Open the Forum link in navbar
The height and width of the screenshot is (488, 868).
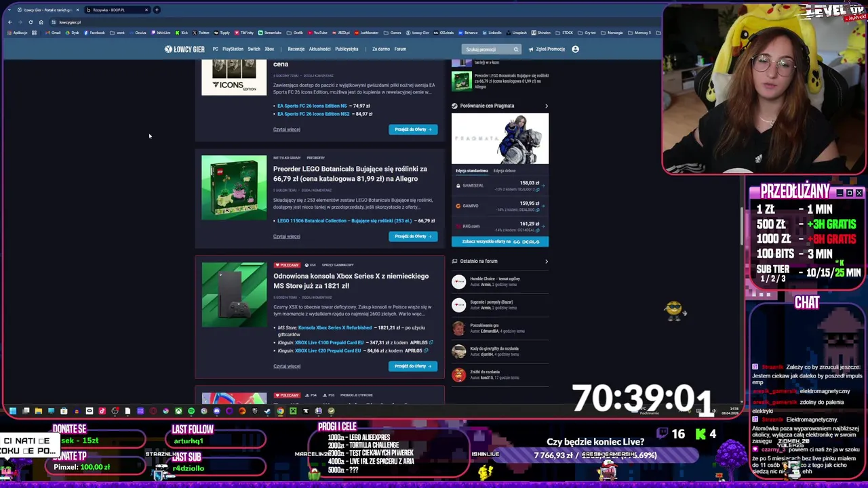(x=400, y=49)
